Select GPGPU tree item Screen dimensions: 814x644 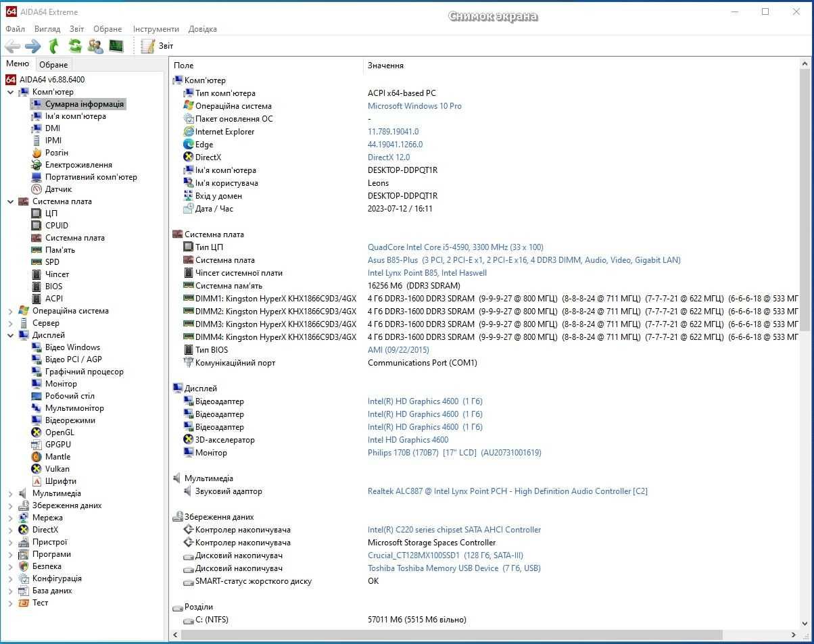tap(57, 445)
